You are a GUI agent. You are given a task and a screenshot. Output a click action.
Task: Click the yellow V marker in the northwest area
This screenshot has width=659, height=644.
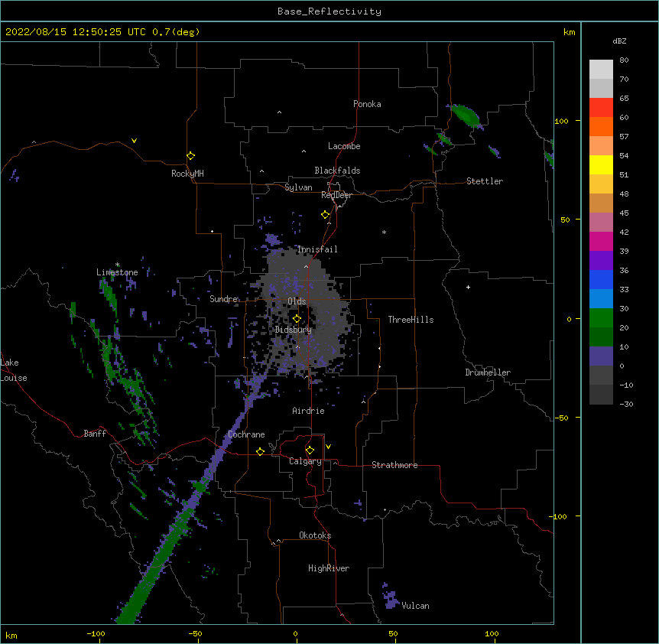[134, 141]
